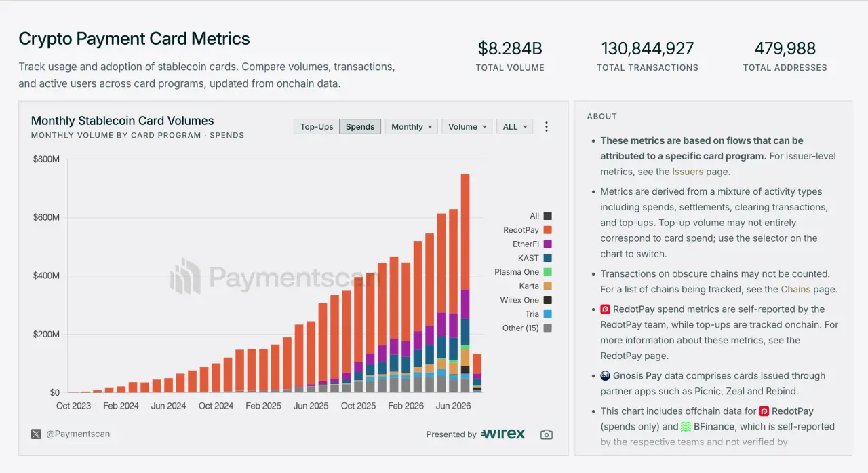Screen dimensions: 868x473
Task: Open the Issuers page link
Action: pyautogui.click(x=688, y=172)
